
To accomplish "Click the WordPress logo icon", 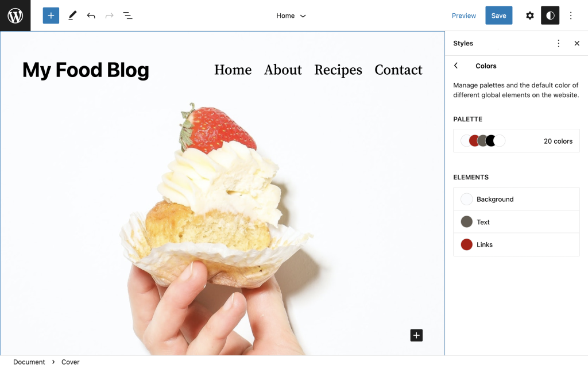I will (x=15, y=16).
